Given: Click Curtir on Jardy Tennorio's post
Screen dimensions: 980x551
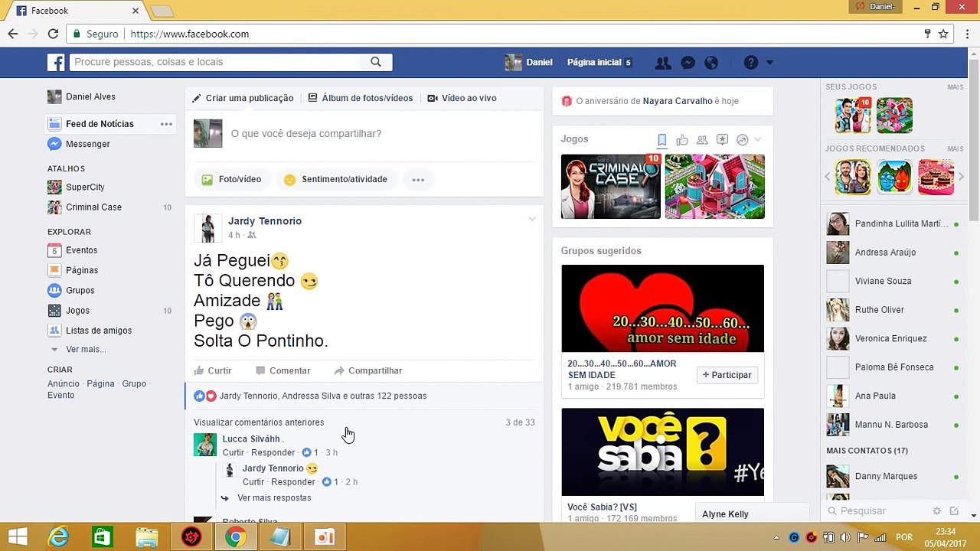Looking at the screenshot, I should (x=213, y=371).
